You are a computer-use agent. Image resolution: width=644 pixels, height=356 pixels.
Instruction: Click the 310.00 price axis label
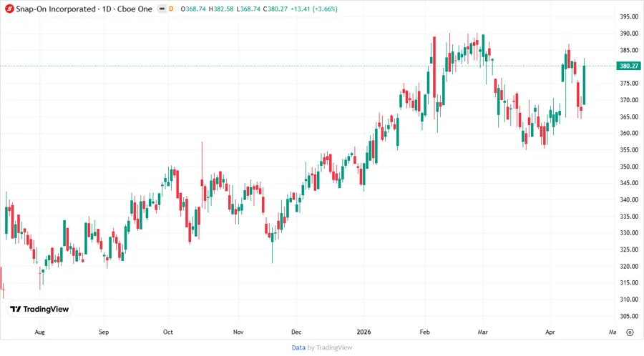[629, 300]
